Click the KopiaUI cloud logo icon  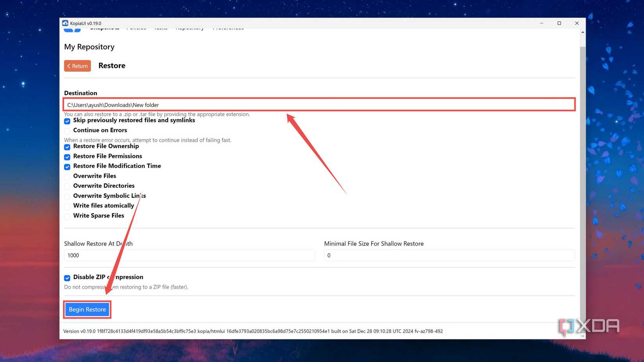[x=65, y=23]
